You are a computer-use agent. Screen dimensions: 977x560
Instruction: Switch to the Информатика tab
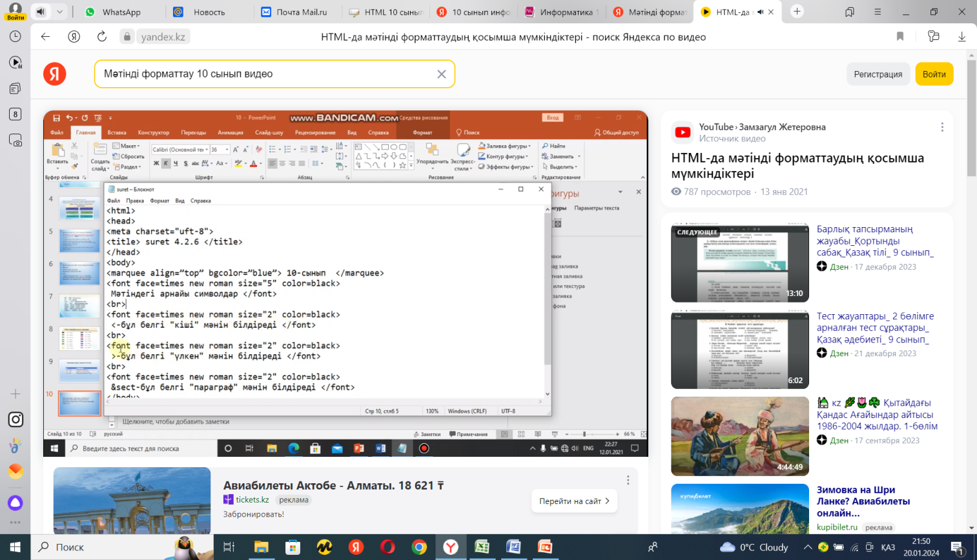tap(562, 12)
